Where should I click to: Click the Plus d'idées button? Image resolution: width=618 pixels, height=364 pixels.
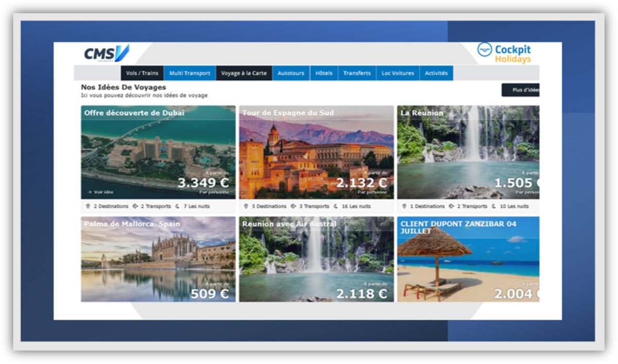521,90
